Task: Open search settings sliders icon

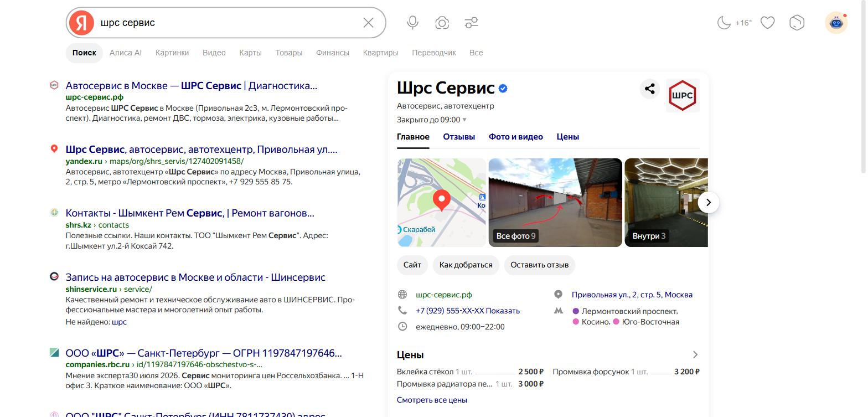Action: click(472, 23)
